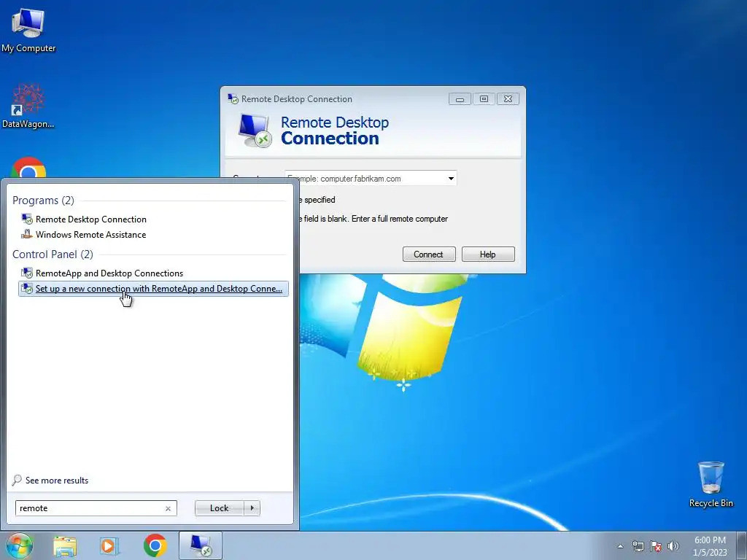Image resolution: width=747 pixels, height=560 pixels.
Task: Click the Programs (2) group header
Action: tap(43, 201)
